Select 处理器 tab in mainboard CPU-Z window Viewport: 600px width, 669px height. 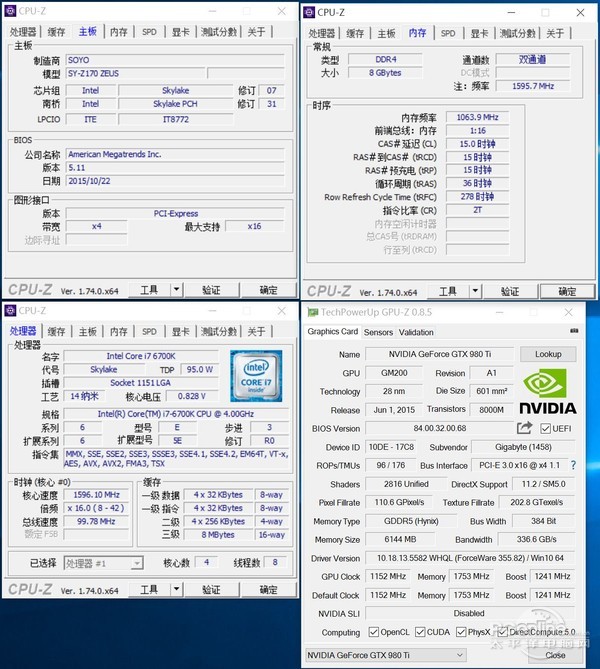pyautogui.click(x=23, y=32)
